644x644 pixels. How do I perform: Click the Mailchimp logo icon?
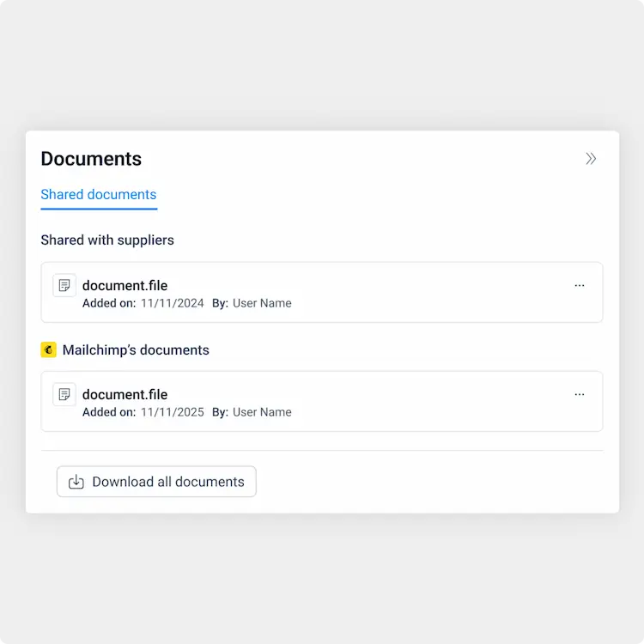pyautogui.click(x=48, y=350)
